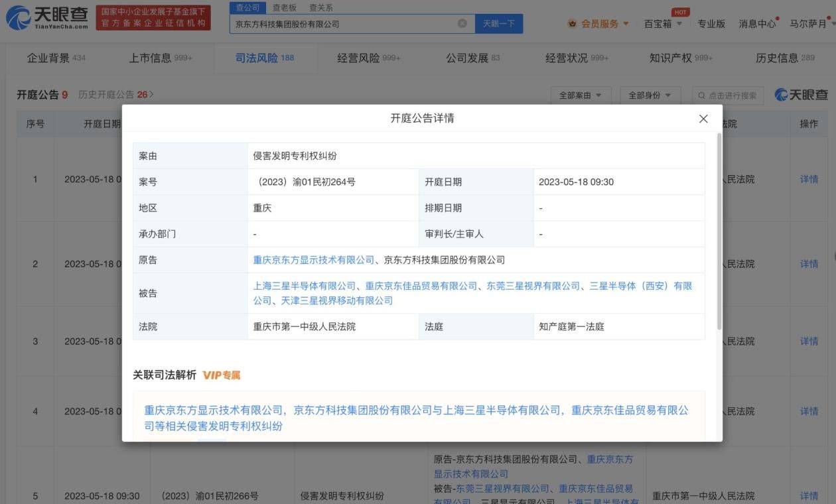Open the 全部身份 dropdown filter
This screenshot has width=836, height=504.
pos(650,95)
